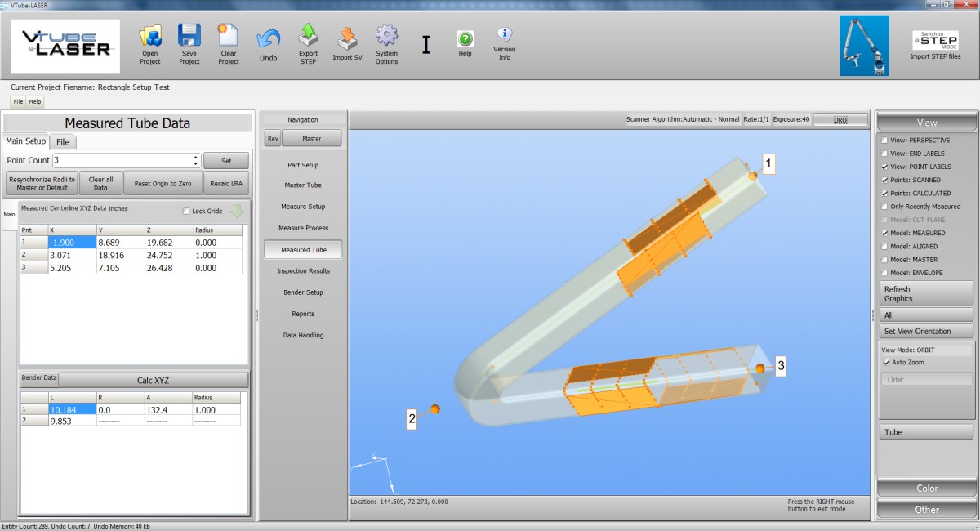Click the Calc XYZ button

[x=153, y=379]
